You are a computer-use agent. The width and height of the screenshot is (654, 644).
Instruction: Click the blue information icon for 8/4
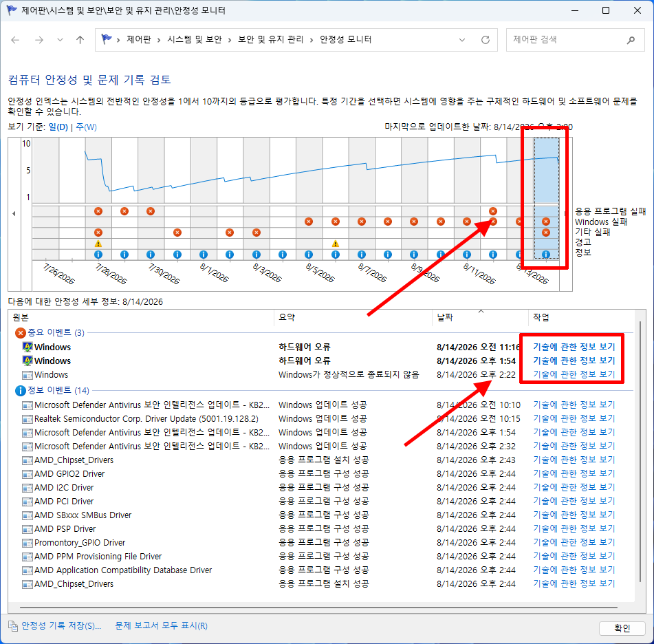point(283,255)
